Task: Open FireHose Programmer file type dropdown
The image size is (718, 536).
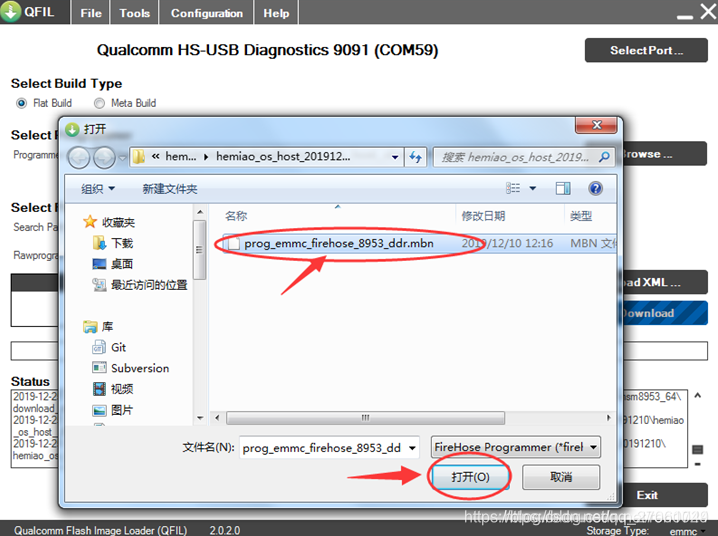Action: (516, 447)
